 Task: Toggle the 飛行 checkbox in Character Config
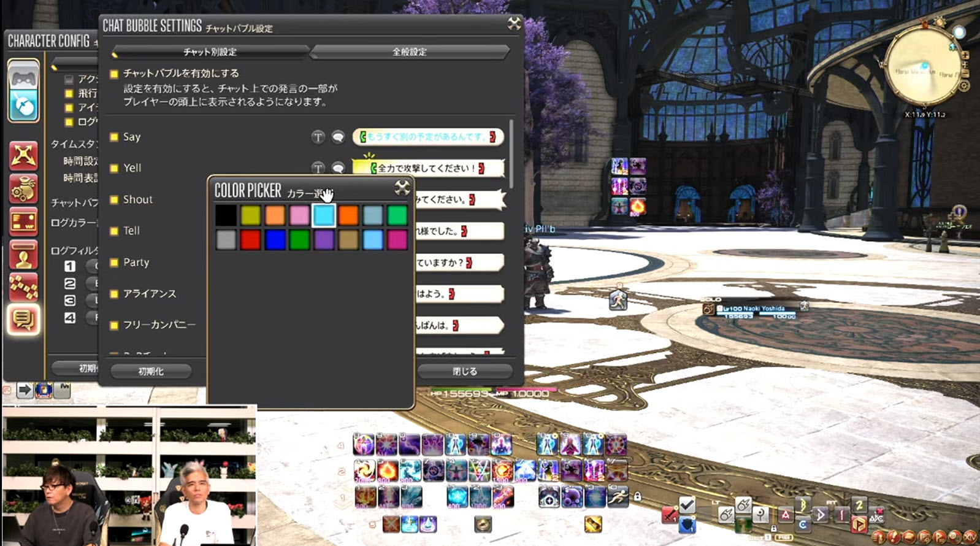click(x=69, y=94)
